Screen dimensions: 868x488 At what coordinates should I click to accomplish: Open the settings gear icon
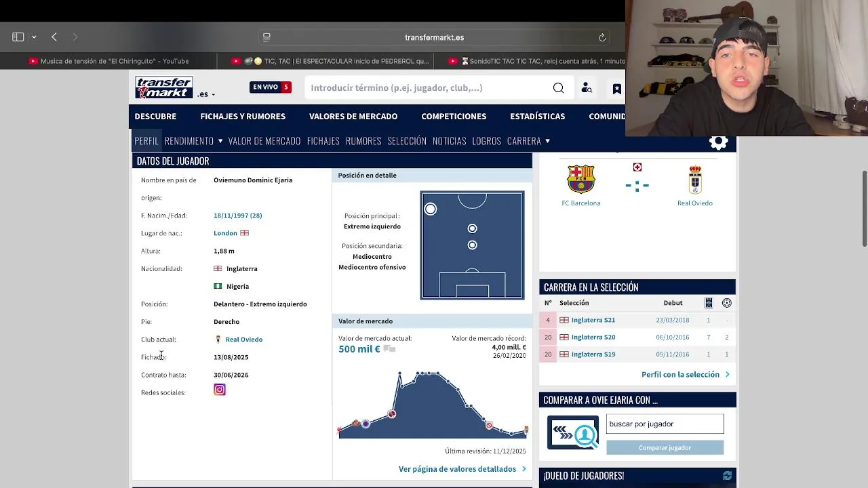[x=718, y=142]
